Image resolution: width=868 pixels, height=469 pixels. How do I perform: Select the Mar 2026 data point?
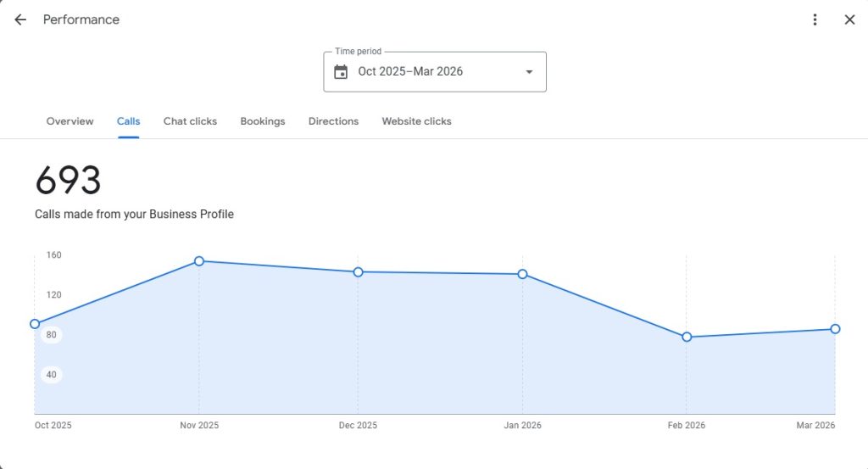[x=835, y=329]
